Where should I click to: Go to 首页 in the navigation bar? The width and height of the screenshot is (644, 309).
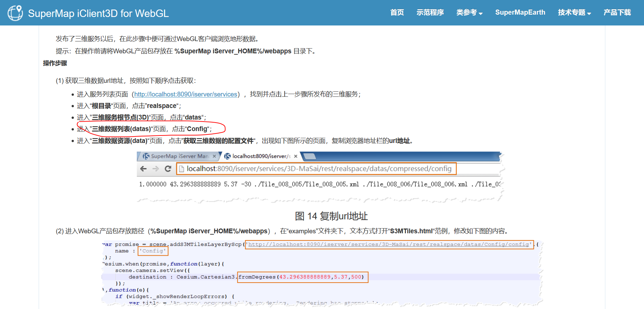[x=397, y=13]
